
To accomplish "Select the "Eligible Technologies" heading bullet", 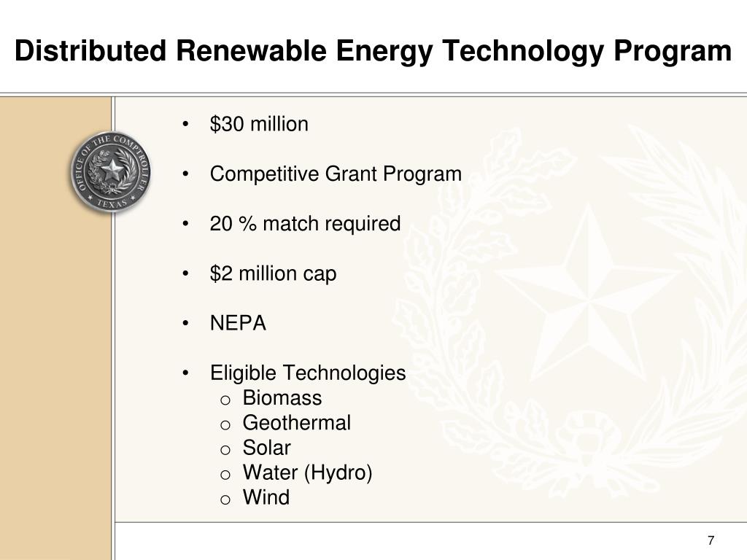I will click(x=308, y=373).
